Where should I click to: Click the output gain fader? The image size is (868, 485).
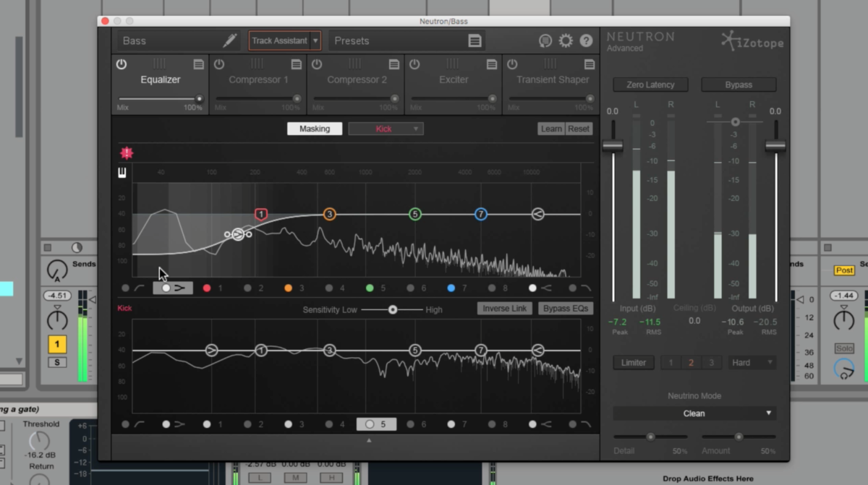[x=775, y=145]
